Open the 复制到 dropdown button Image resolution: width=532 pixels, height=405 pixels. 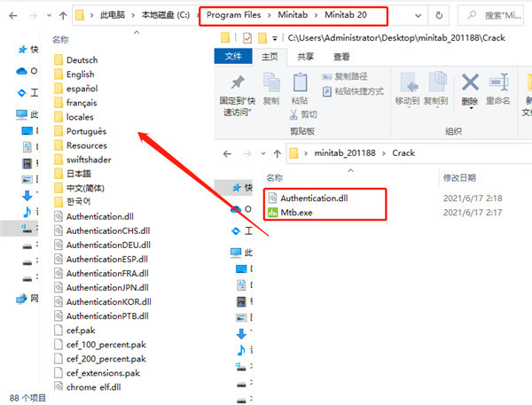pyautogui.click(x=436, y=89)
